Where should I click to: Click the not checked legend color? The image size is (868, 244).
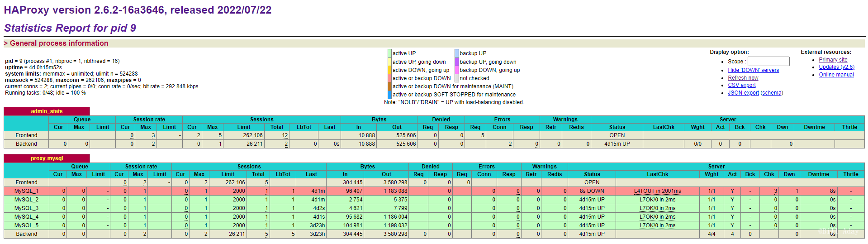pyautogui.click(x=457, y=78)
